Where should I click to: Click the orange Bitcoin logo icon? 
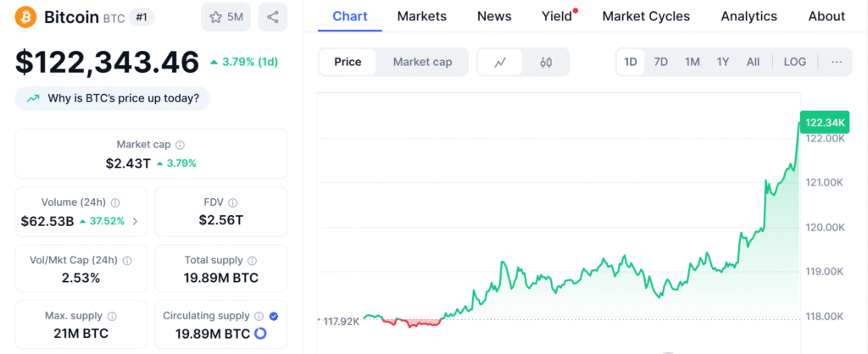(25, 17)
